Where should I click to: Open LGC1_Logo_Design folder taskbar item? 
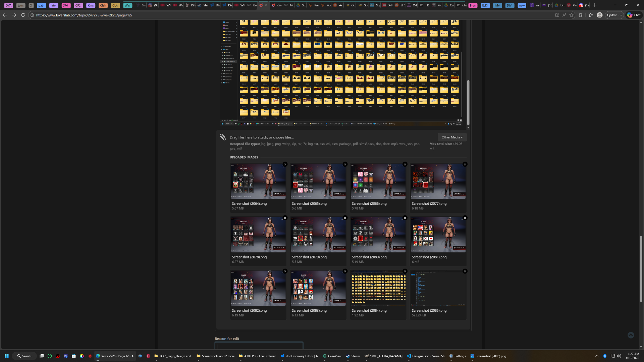tap(173, 356)
